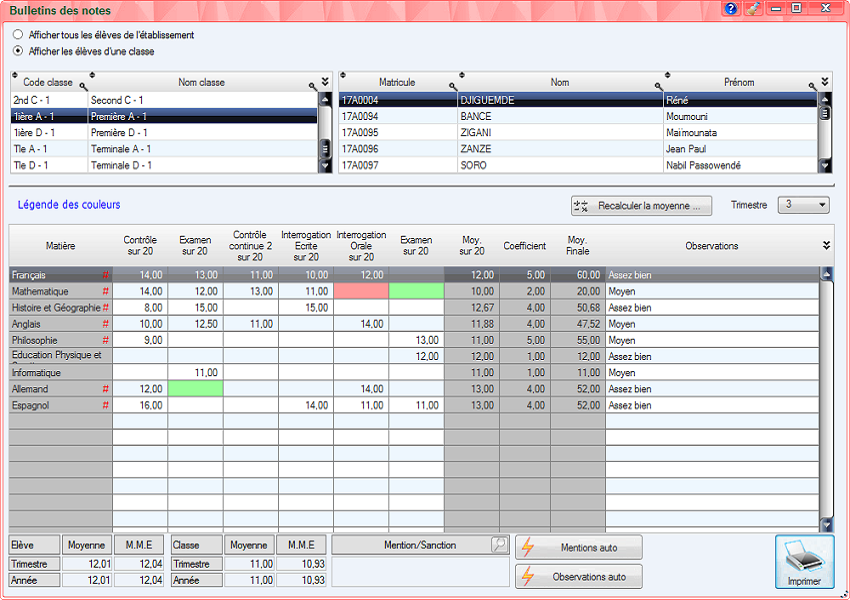The width and height of the screenshot is (850, 600).
Task: Select Afficher tous les élèves de l'établissement
Action: pyautogui.click(x=18, y=35)
